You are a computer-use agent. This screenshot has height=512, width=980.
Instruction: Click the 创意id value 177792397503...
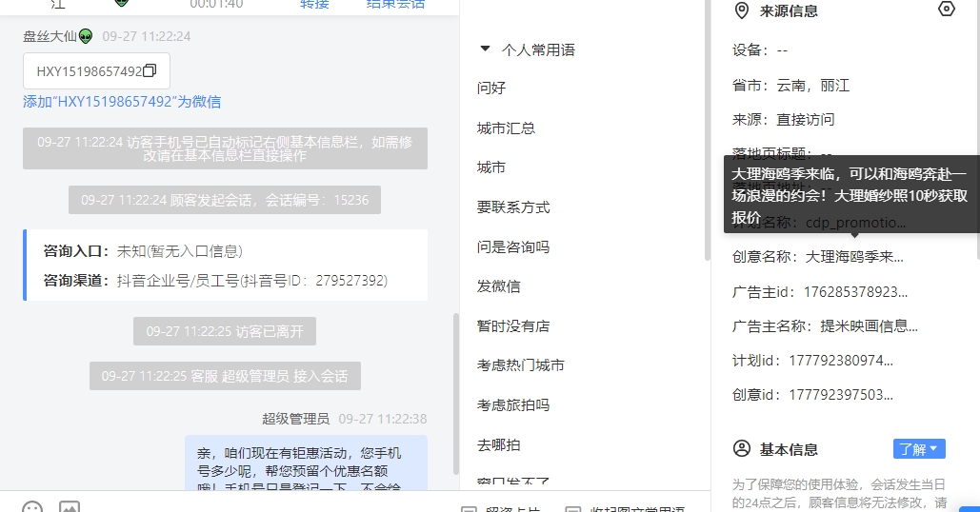tap(841, 395)
